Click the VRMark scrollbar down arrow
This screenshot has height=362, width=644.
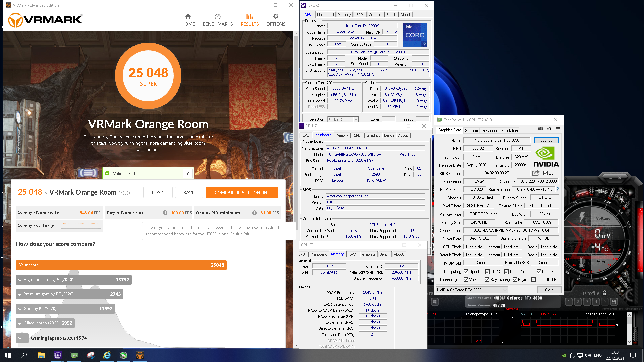click(x=296, y=345)
